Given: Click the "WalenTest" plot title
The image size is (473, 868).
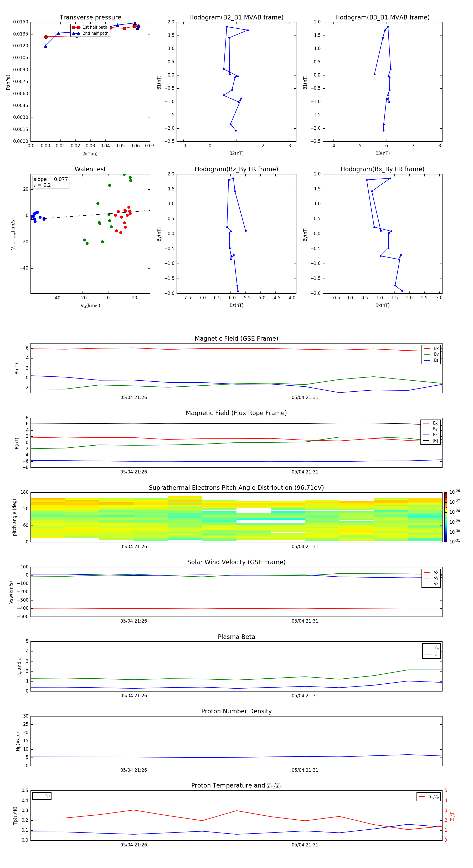Looking at the screenshot, I should point(90,169).
